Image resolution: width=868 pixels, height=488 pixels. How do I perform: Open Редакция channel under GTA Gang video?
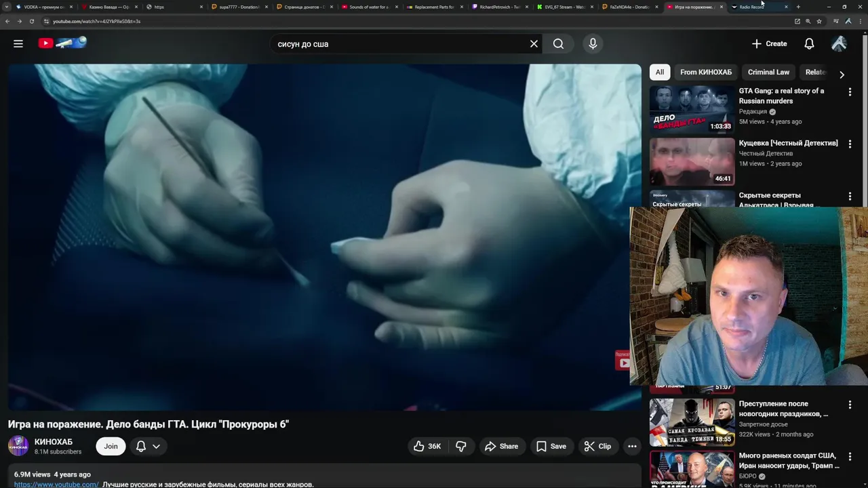[753, 112]
